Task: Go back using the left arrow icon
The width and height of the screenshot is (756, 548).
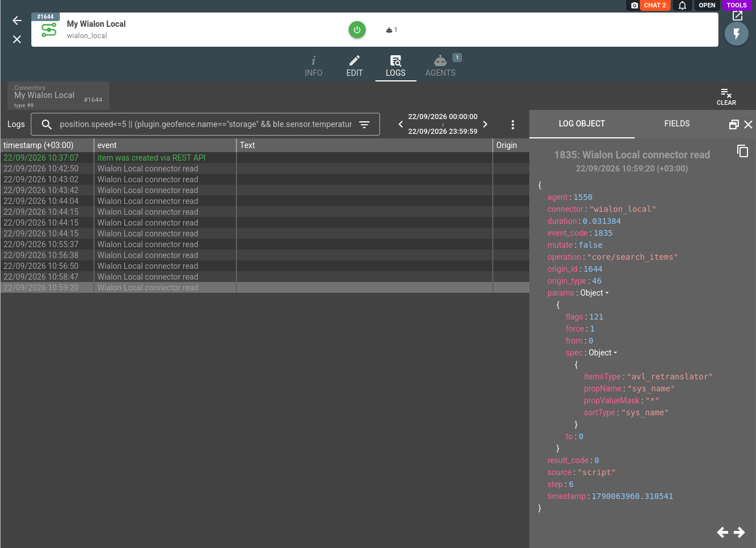Action: coord(17,21)
